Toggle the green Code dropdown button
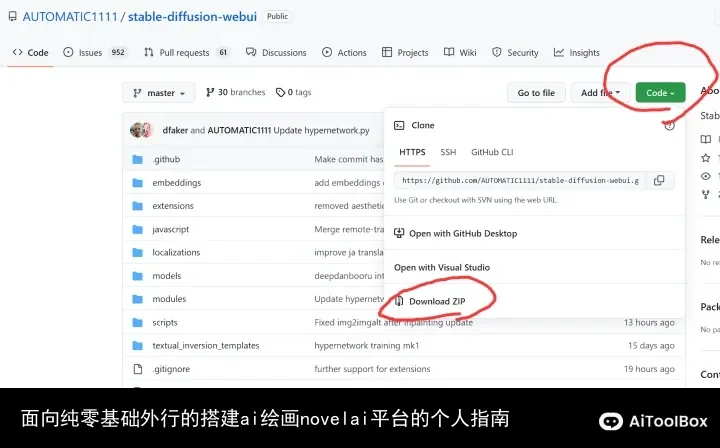The height and width of the screenshot is (448, 720). click(660, 93)
